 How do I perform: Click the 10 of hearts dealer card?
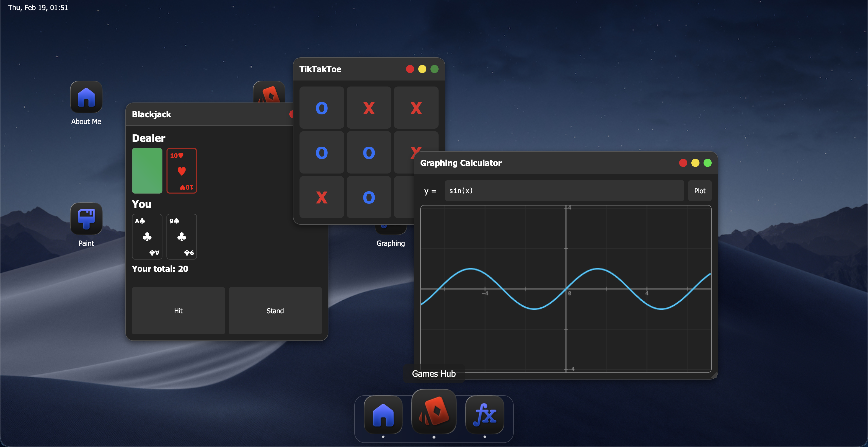click(x=181, y=170)
